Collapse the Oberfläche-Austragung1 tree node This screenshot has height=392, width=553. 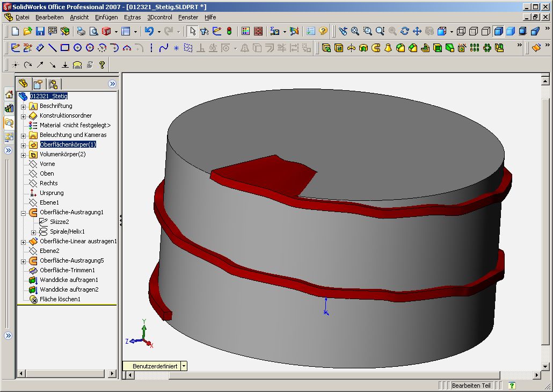[24, 213]
